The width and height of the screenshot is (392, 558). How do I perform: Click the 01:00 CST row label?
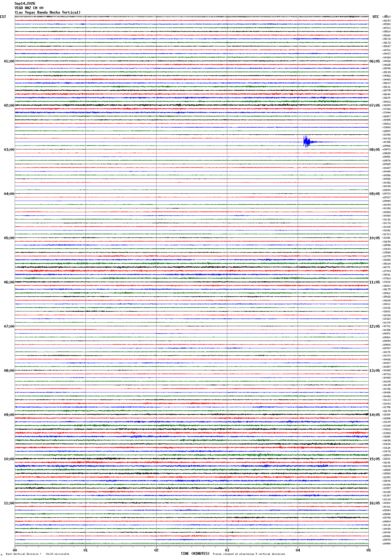9,61
